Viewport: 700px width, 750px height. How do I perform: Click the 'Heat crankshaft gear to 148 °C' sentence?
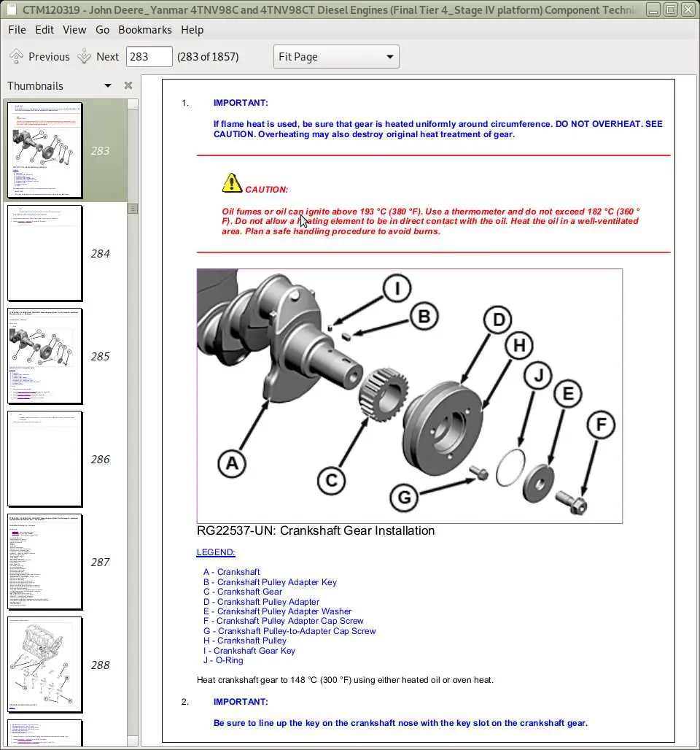345,680
